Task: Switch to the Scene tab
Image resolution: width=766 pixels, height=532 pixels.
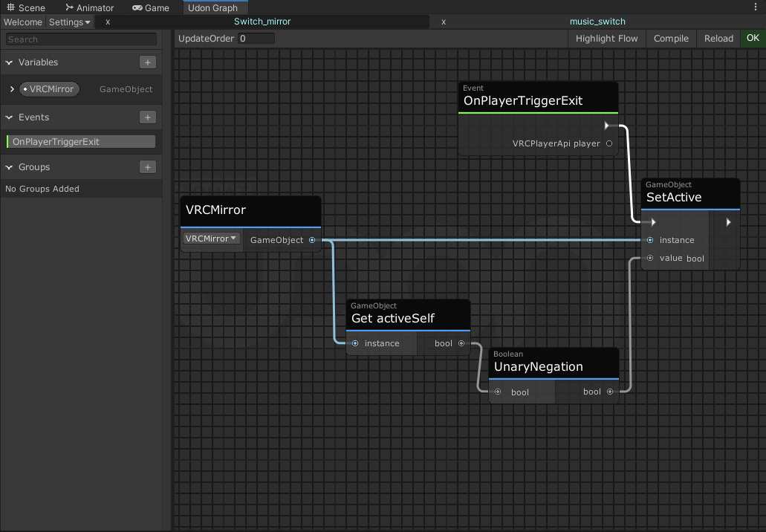Action: click(x=26, y=7)
